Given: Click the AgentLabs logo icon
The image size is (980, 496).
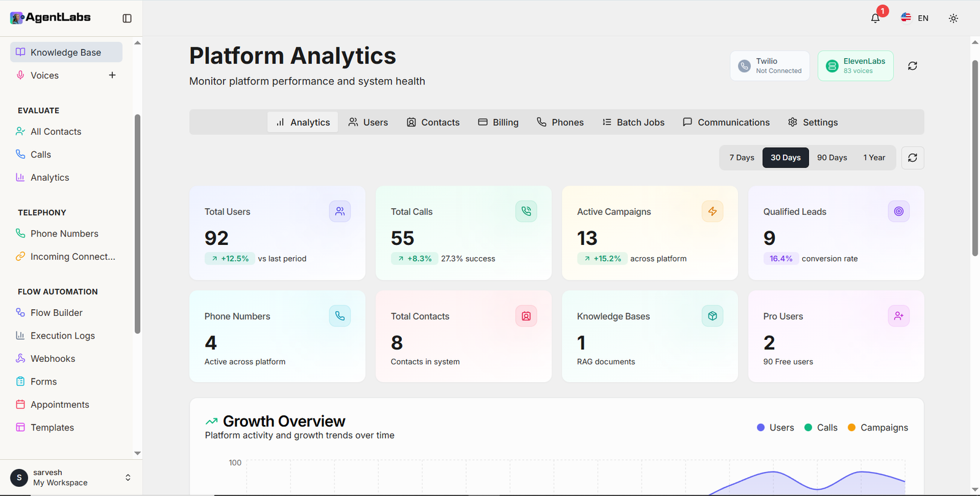Looking at the screenshot, I should [17, 18].
